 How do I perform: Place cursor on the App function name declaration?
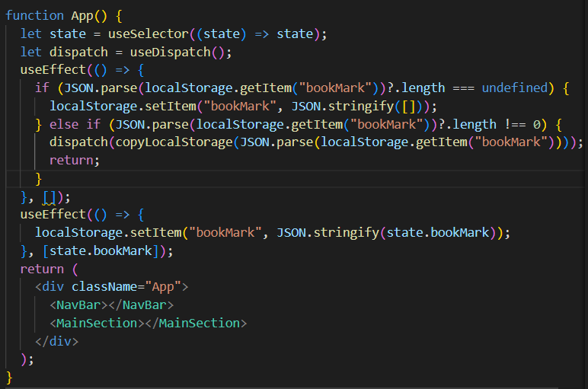[x=82, y=16]
